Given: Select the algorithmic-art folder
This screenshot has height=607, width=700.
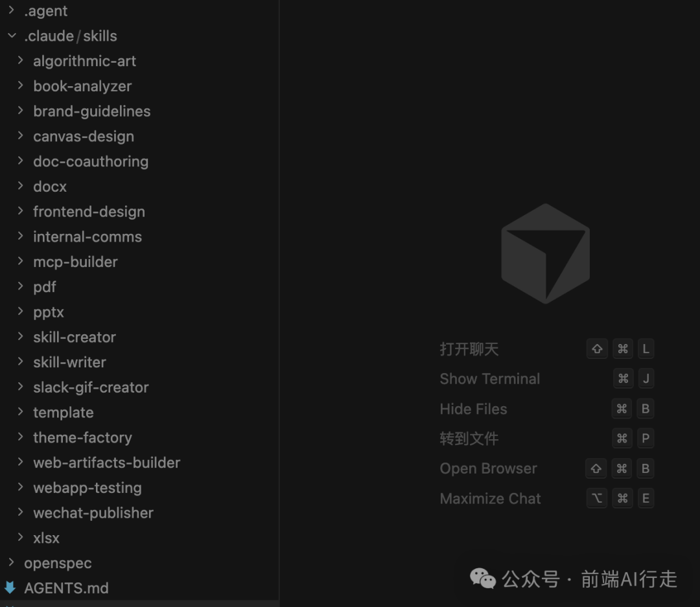Looking at the screenshot, I should click(x=84, y=61).
